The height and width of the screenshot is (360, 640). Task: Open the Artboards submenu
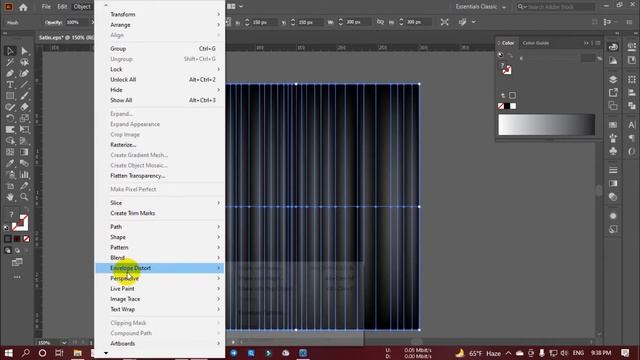[160, 344]
